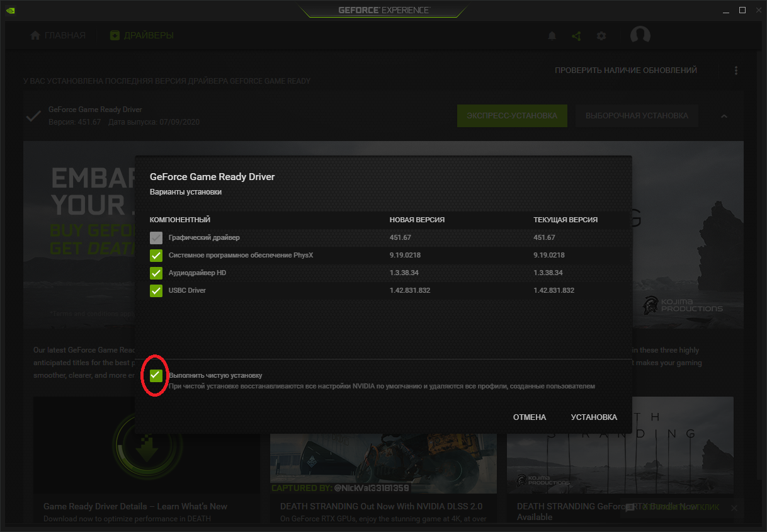The width and height of the screenshot is (767, 532).
Task: Open the three-dot more options menu
Action: point(736,71)
